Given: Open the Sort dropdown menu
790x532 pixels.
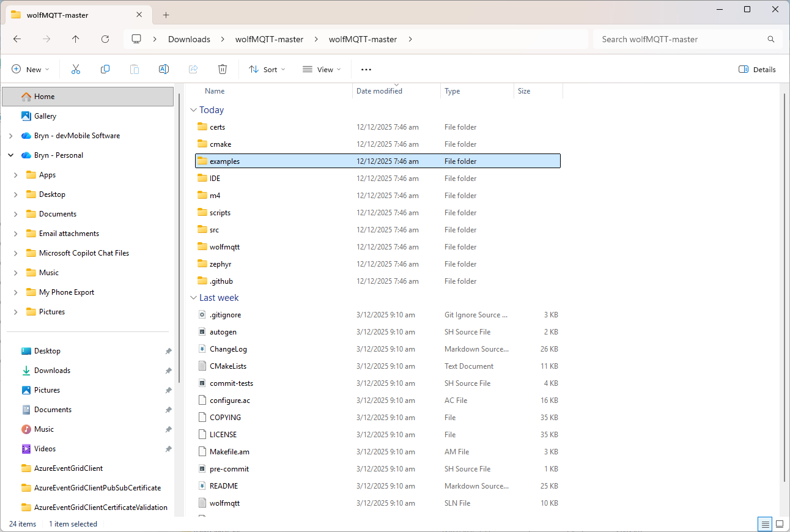Looking at the screenshot, I should coord(267,70).
